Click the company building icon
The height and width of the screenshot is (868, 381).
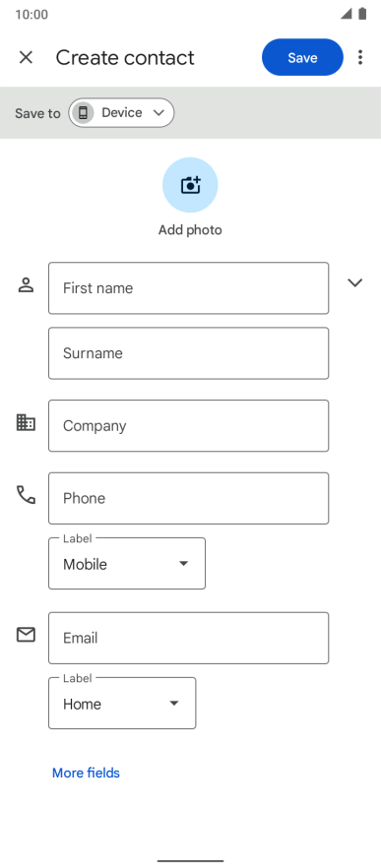pos(26,423)
